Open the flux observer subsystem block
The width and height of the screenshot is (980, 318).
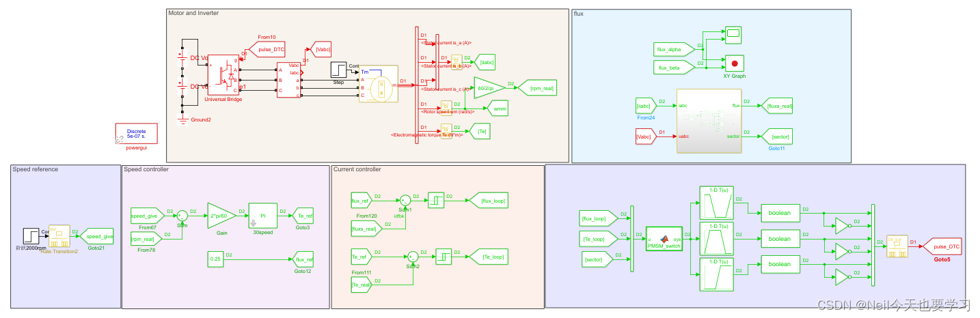pos(709,121)
